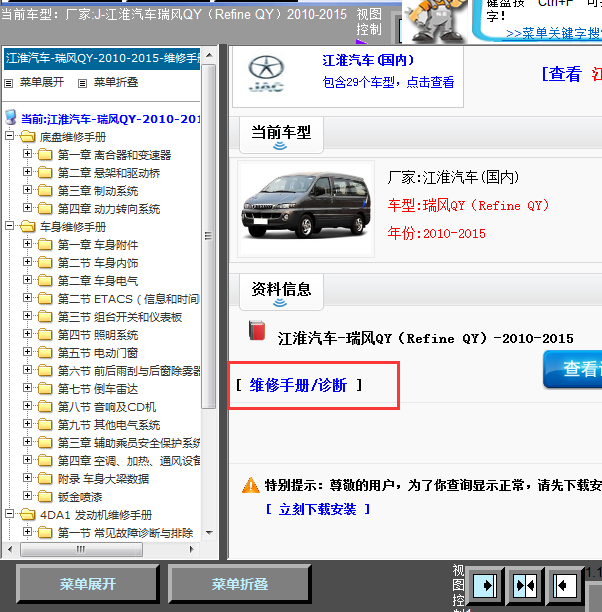Open the 维修手册/诊断 link
602x612 pixels.
(x=298, y=385)
